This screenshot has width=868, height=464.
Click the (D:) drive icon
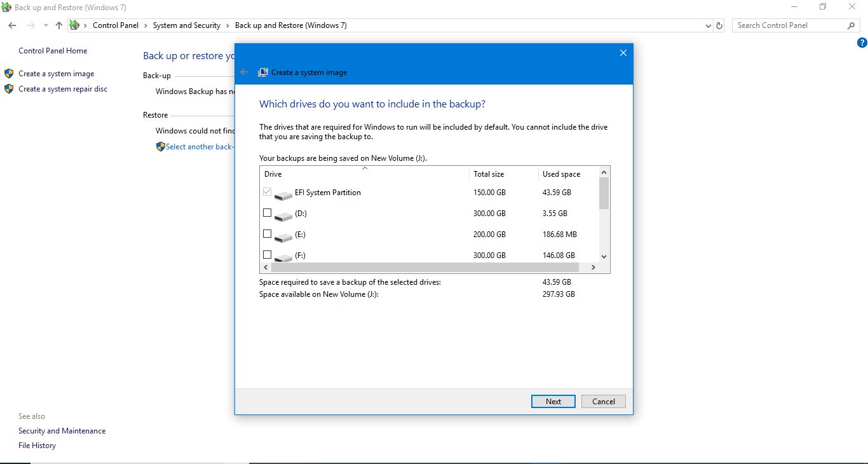(283, 216)
